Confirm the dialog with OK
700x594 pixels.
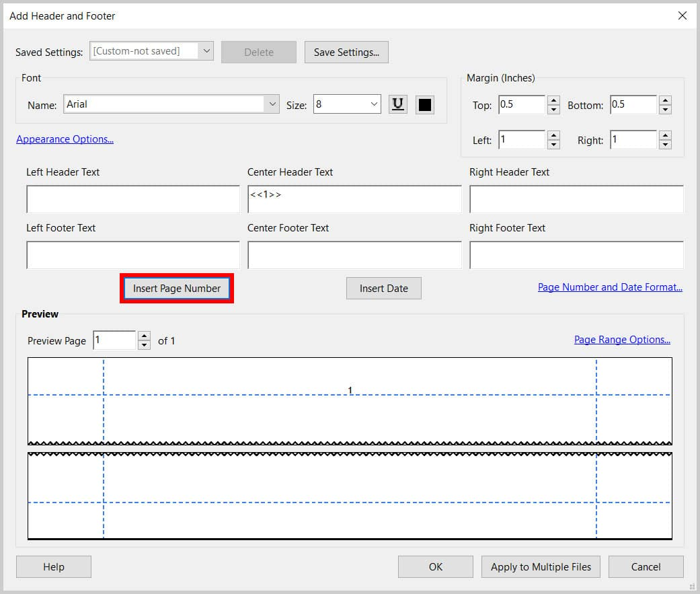435,566
